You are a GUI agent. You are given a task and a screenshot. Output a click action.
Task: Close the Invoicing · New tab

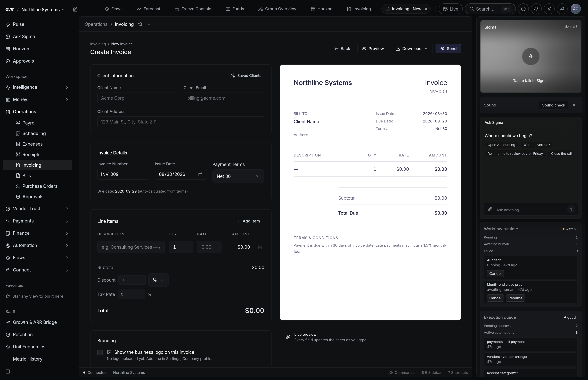[426, 9]
